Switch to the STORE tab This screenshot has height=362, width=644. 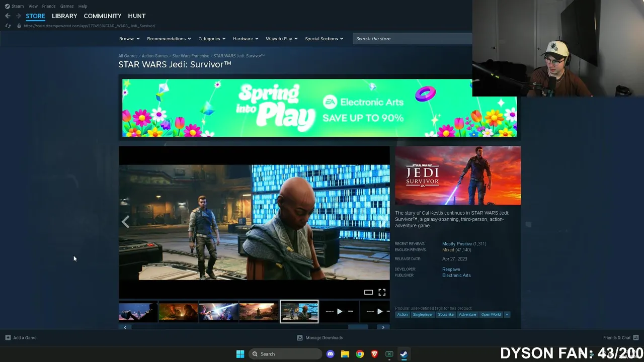coord(35,16)
